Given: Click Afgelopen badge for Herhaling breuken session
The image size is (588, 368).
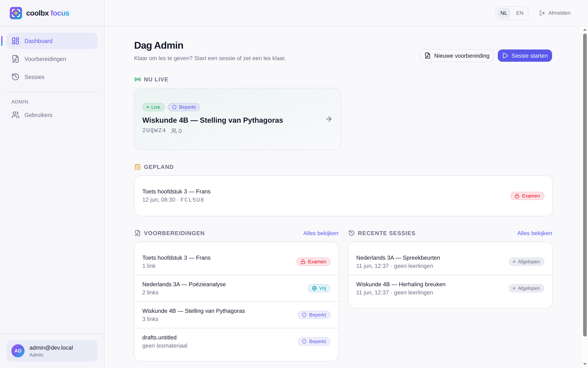Looking at the screenshot, I should 527,288.
